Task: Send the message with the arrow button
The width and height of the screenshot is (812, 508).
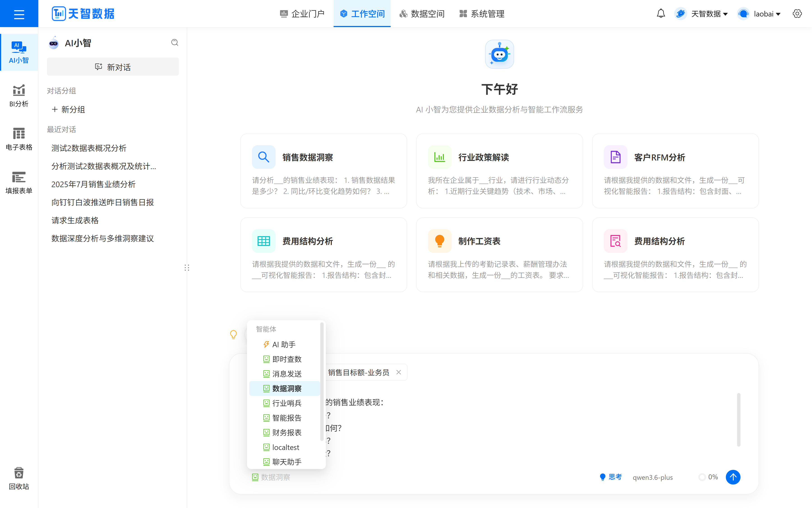Action: [733, 477]
